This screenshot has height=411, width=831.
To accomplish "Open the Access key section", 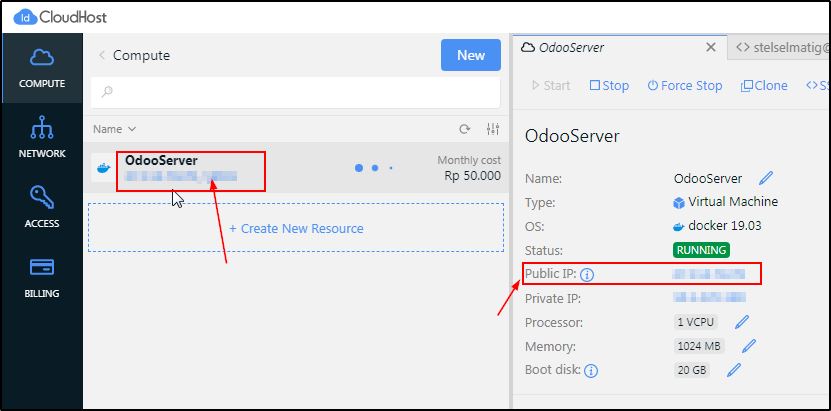I will (x=41, y=207).
